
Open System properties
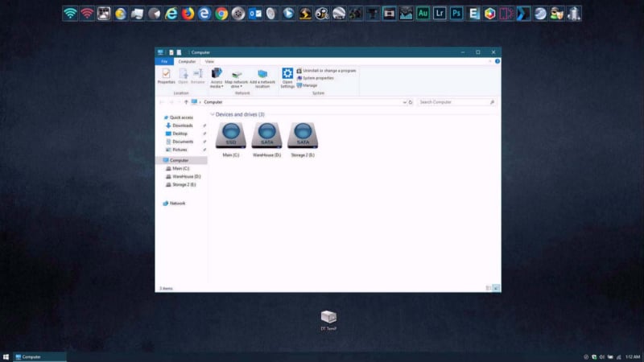click(315, 78)
